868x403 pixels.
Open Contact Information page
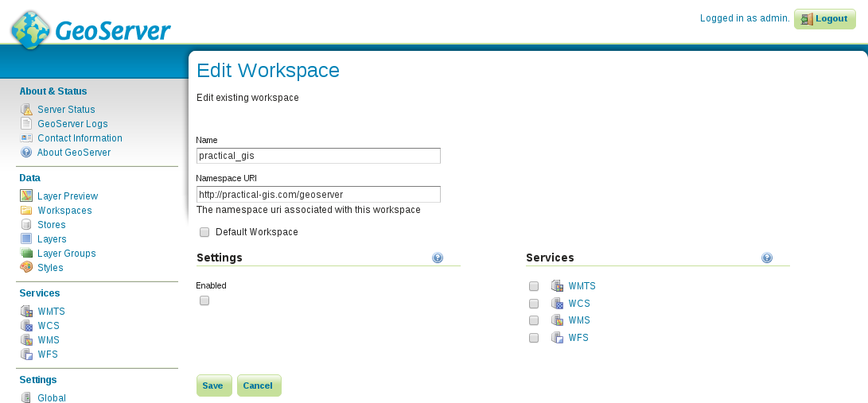point(80,138)
